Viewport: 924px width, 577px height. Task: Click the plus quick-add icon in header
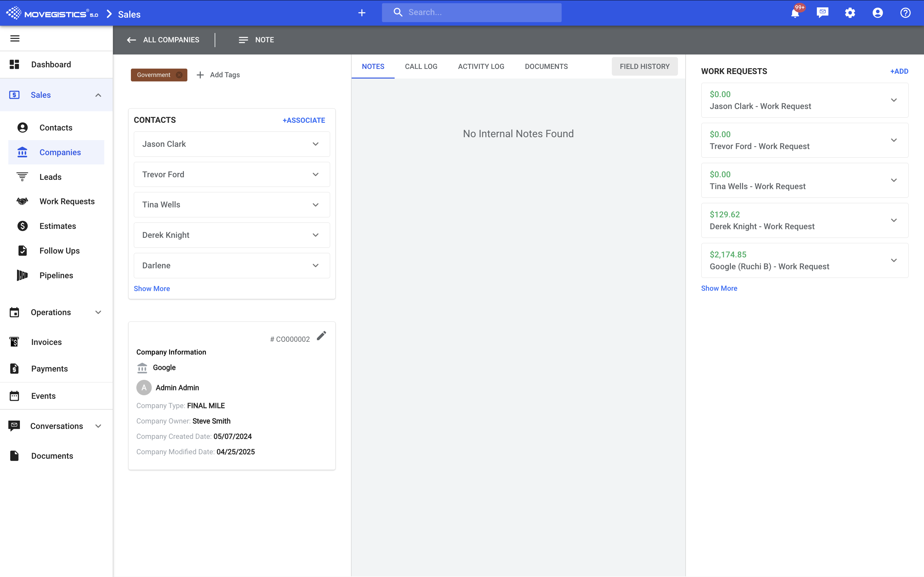pos(362,13)
